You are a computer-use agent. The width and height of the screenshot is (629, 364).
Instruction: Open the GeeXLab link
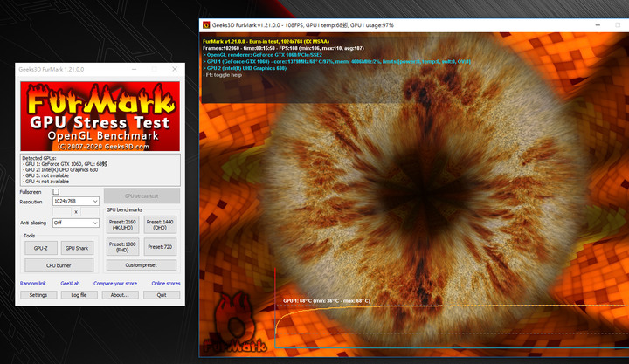point(70,284)
